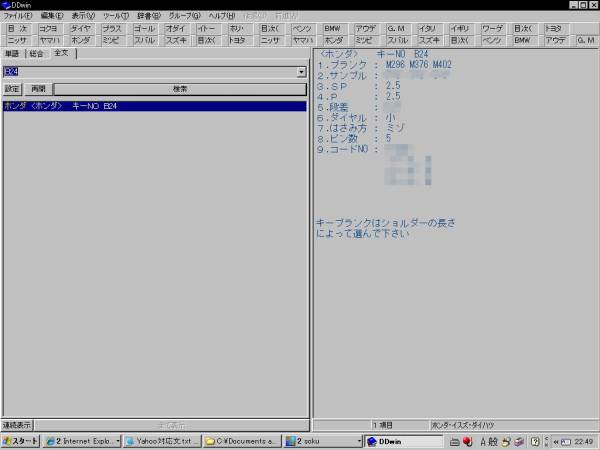Switch to the 単語 tab
Viewport: 600px width, 450px height.
[x=12, y=54]
